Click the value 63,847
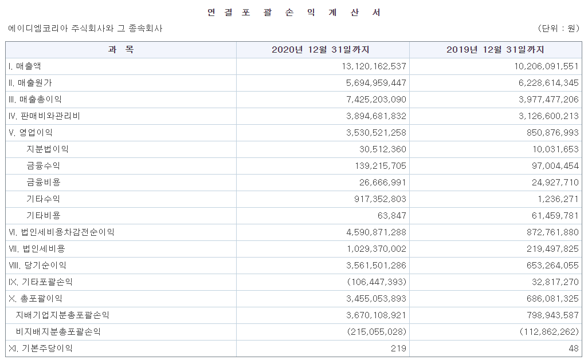Screen dimensions: 588x364 (x=392, y=216)
